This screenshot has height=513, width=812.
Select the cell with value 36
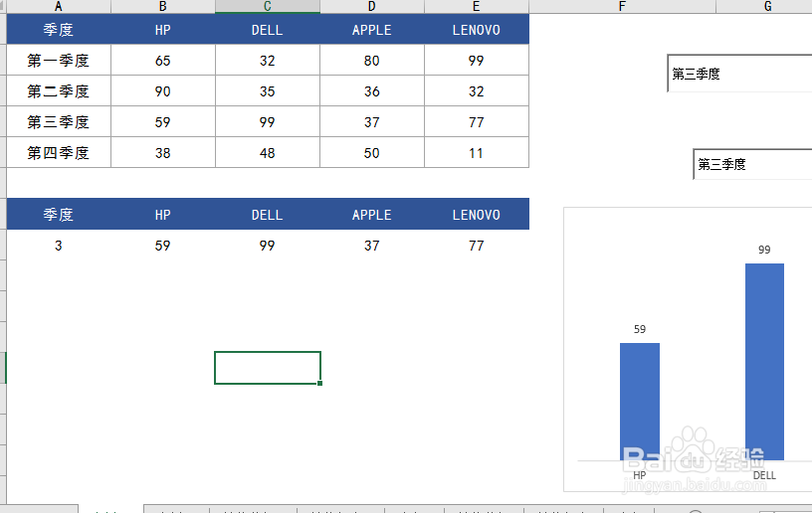click(x=372, y=91)
